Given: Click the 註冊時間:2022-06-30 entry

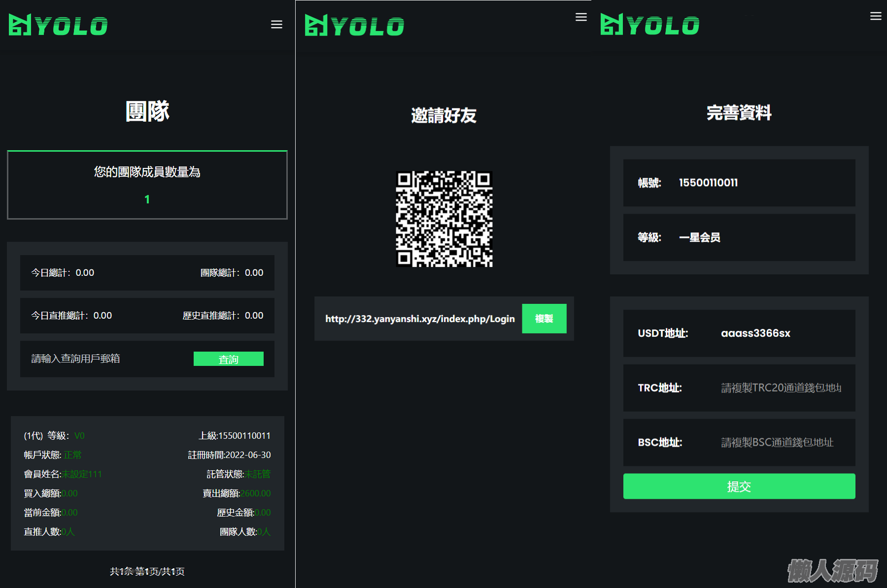Looking at the screenshot, I should pyautogui.click(x=229, y=455).
